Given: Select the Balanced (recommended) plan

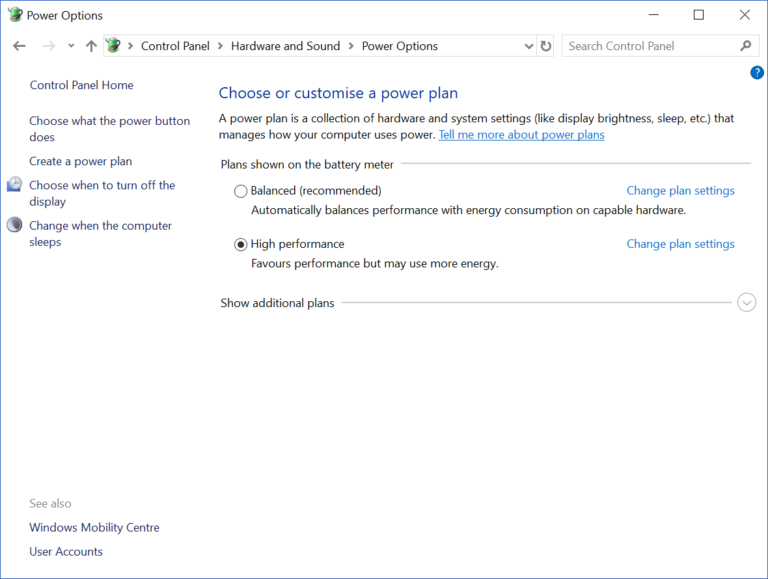Looking at the screenshot, I should 241,191.
